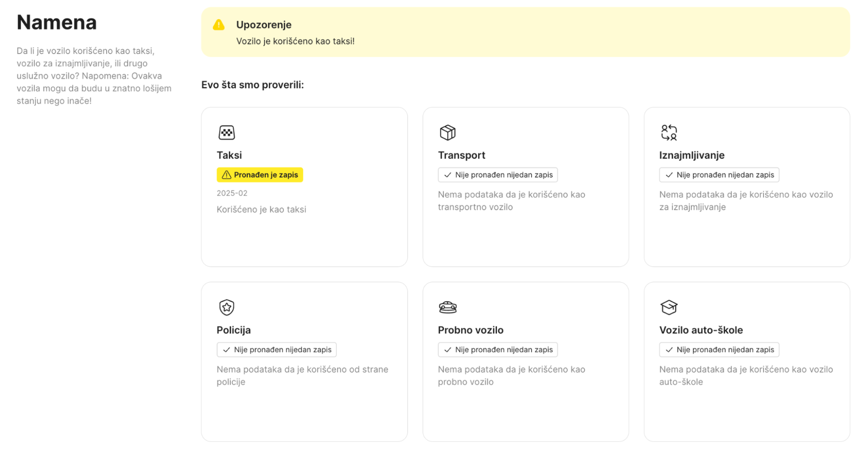Click checkmark icon in Transport status badge
Viewport: 868px width, 452px height.
click(448, 175)
